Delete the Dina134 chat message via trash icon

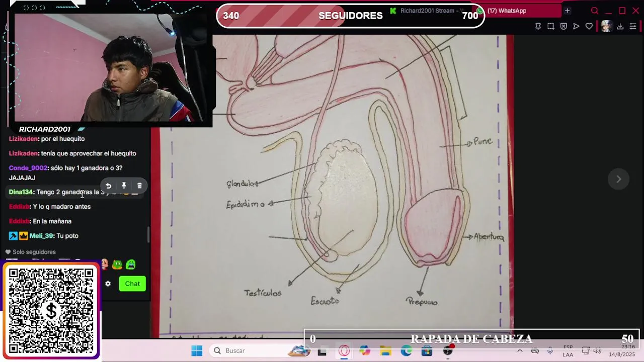coord(139,186)
